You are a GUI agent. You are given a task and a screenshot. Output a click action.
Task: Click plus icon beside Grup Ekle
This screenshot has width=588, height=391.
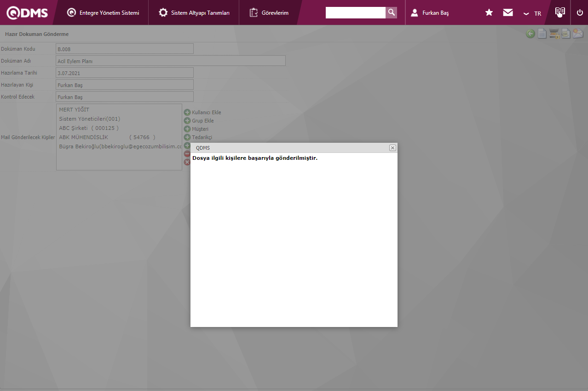(x=187, y=121)
